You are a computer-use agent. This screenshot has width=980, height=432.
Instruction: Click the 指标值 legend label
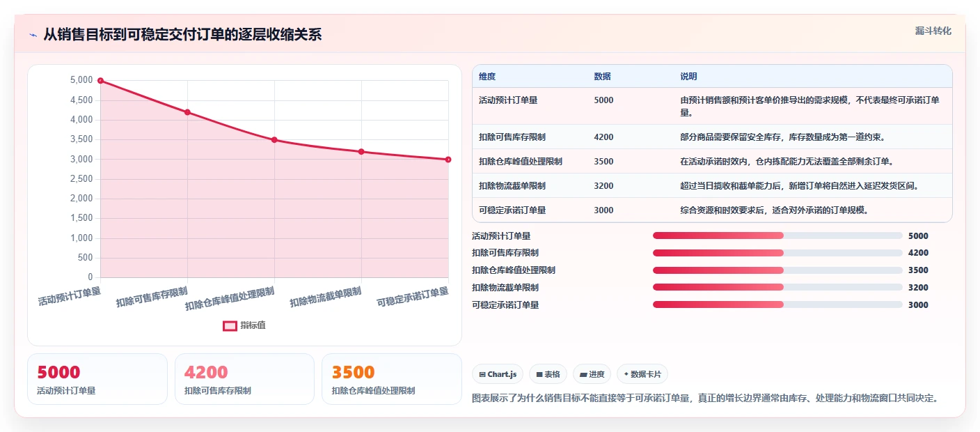(x=253, y=325)
